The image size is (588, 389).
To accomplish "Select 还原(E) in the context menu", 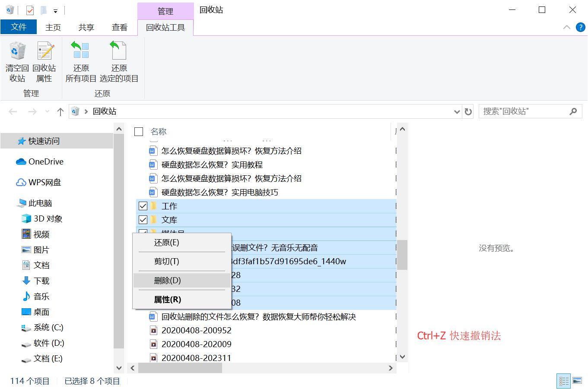I will point(181,242).
